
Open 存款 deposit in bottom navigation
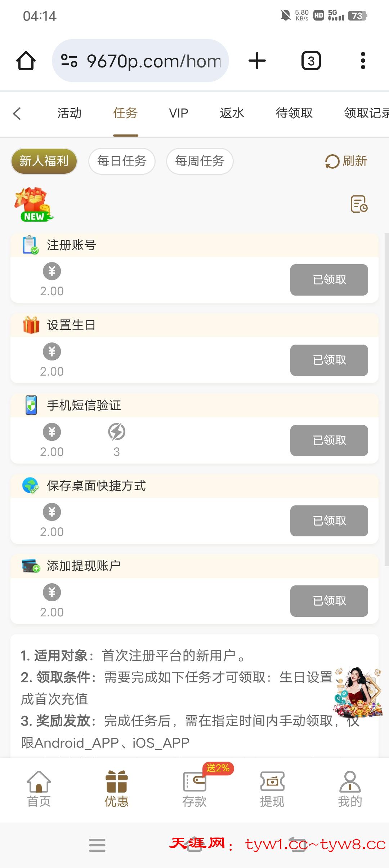pyautogui.click(x=194, y=789)
